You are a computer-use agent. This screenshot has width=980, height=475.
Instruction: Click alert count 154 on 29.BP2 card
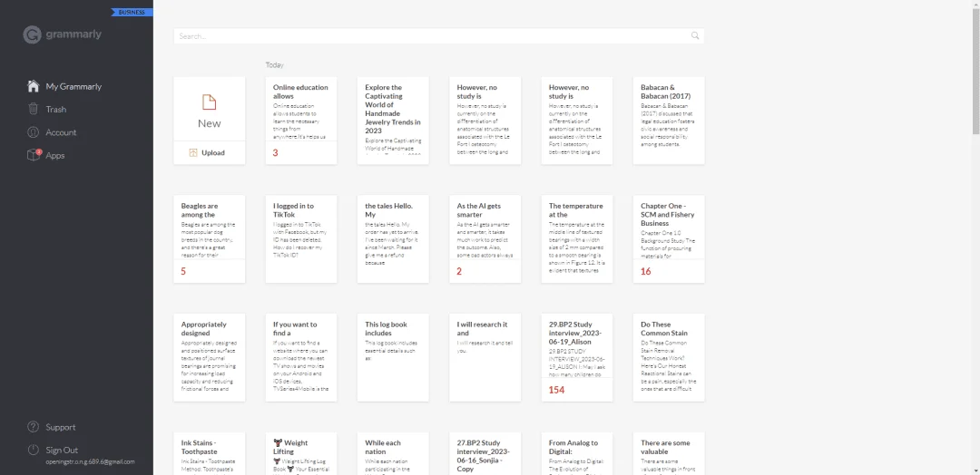pos(556,390)
